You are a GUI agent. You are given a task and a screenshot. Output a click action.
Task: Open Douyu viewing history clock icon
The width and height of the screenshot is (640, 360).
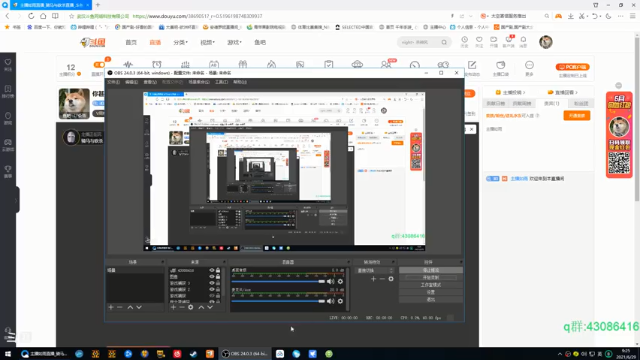click(x=464, y=40)
